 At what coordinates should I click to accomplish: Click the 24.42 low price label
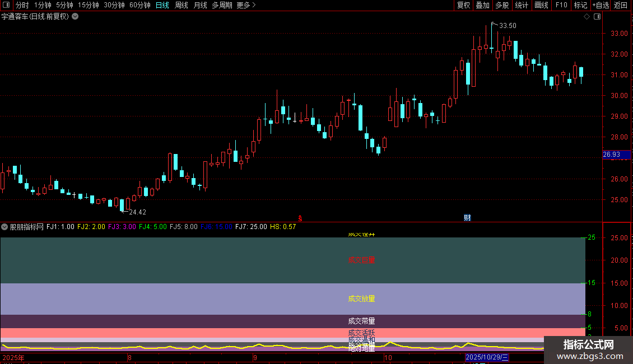(x=137, y=212)
